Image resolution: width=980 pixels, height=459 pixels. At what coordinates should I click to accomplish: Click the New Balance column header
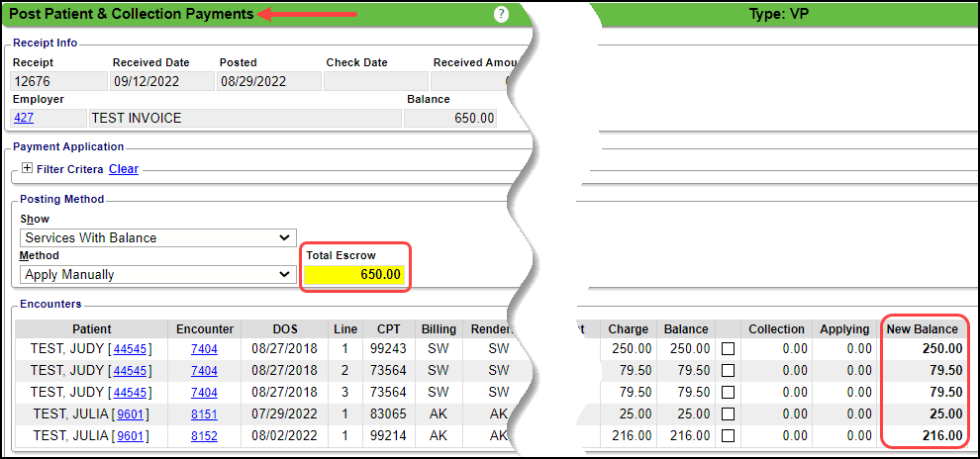click(x=922, y=329)
